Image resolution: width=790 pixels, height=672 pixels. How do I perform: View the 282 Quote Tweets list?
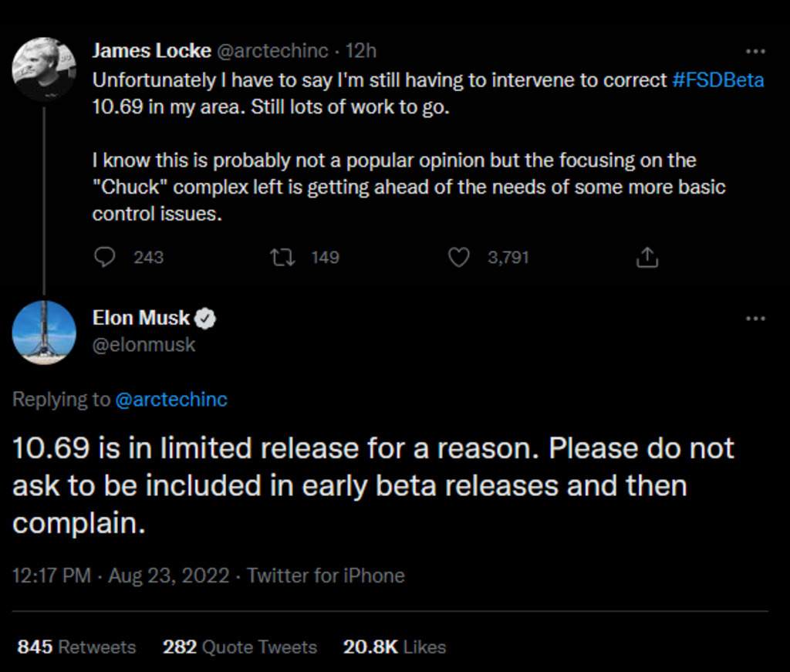240,647
